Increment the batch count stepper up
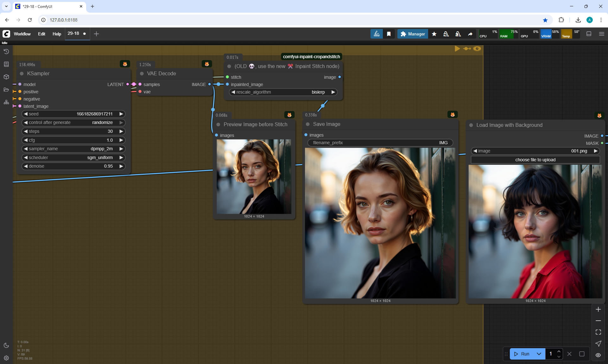Viewport: 608px width, 364px height. [559, 351]
